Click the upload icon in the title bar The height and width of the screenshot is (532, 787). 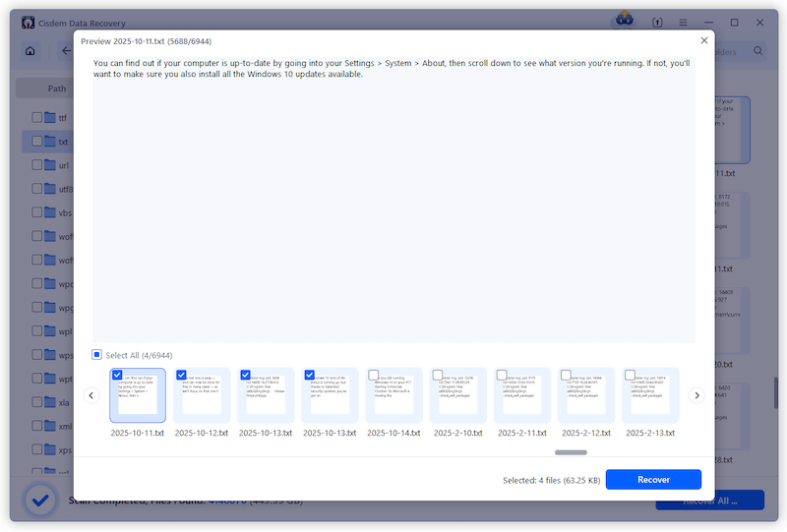coord(657,22)
